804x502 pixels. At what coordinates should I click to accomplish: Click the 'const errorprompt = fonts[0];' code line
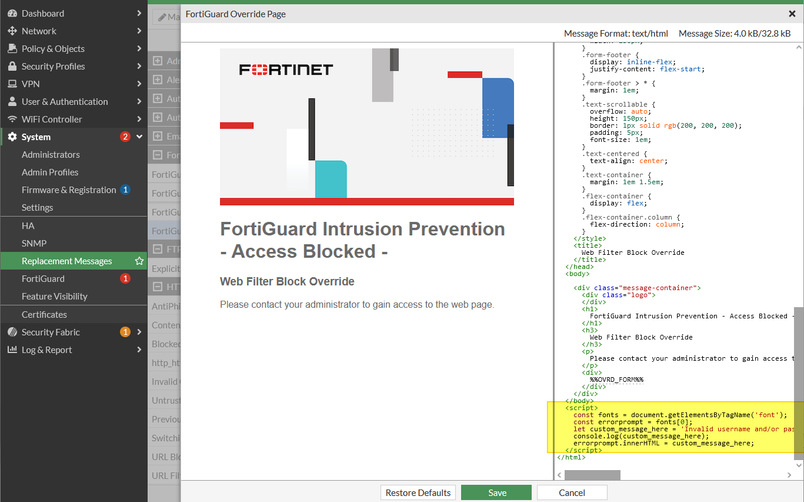click(x=633, y=422)
